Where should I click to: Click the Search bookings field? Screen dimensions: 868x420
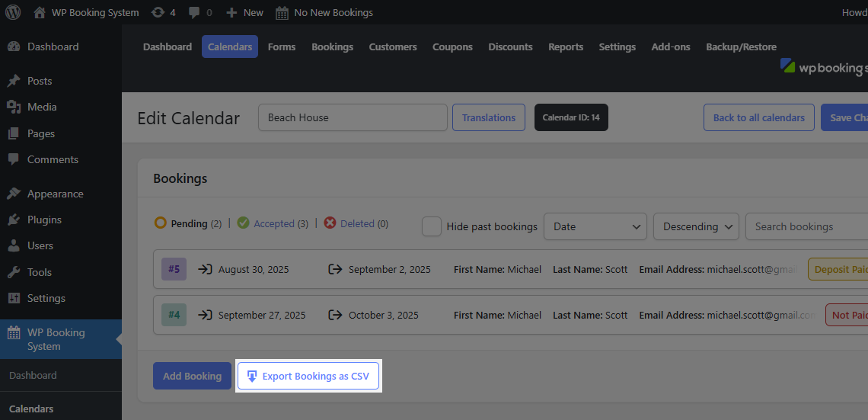coord(806,226)
